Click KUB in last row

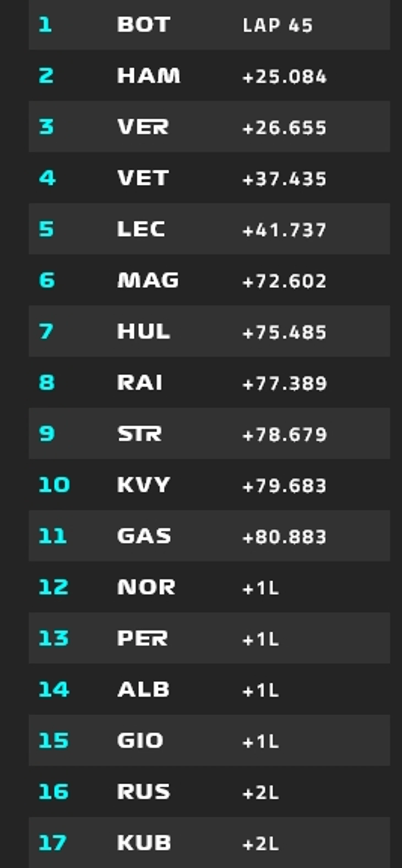click(x=144, y=843)
